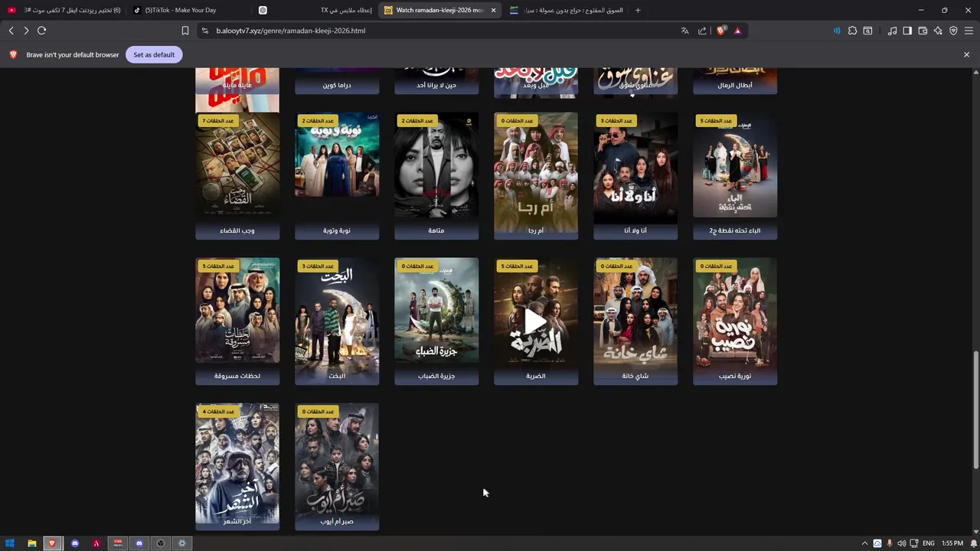
Task: Click the أم رجا title link
Action: pyautogui.click(x=536, y=230)
